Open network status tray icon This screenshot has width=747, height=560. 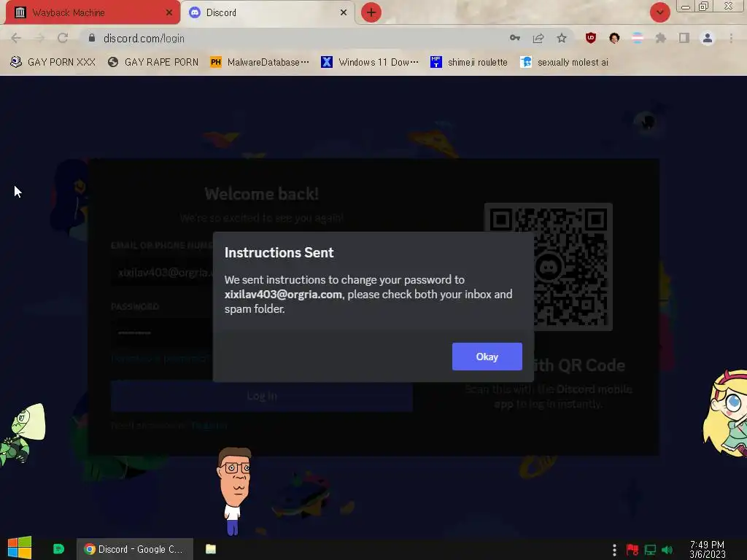[650, 550]
